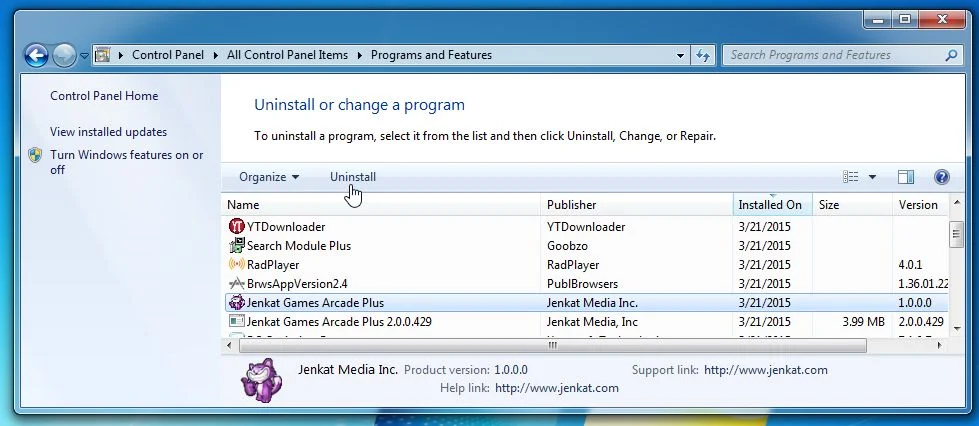Image resolution: width=979 pixels, height=426 pixels.
Task: Click the YTDownloader program icon
Action: [x=237, y=226]
